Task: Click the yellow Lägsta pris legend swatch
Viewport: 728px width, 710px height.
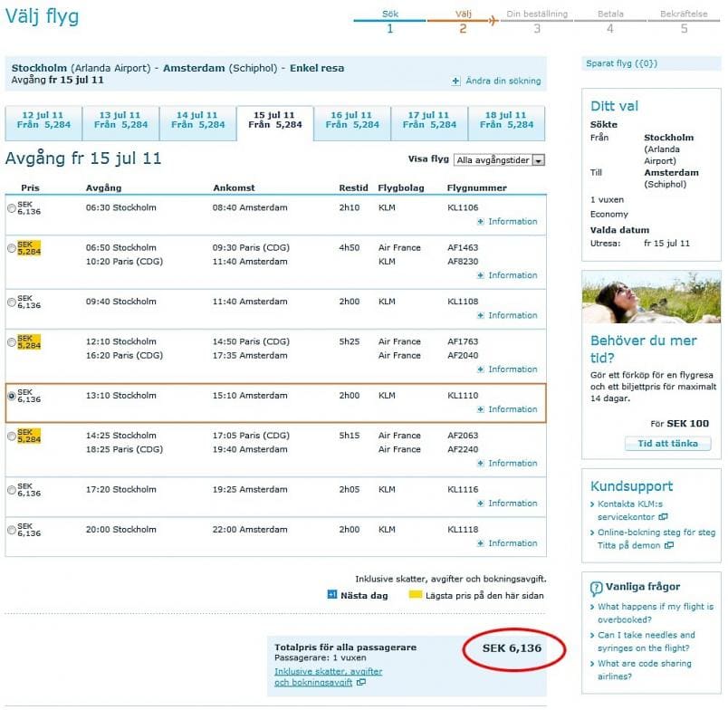Action: [416, 595]
